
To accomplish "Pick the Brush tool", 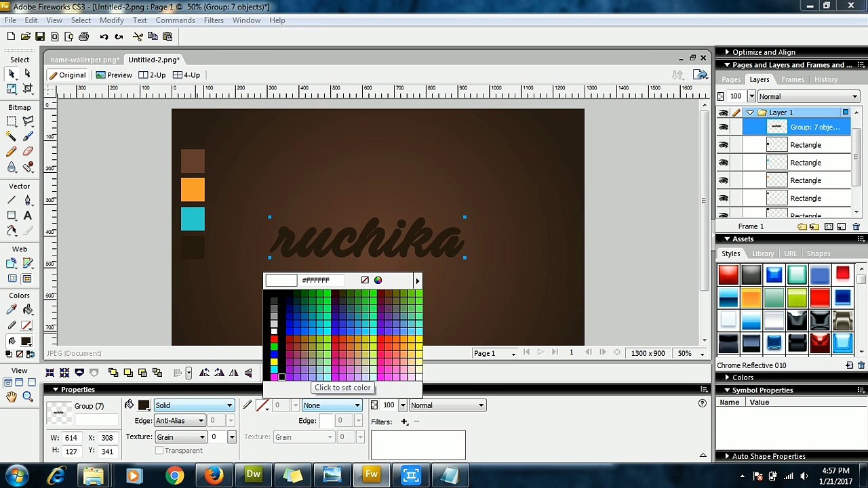I will click(27, 136).
